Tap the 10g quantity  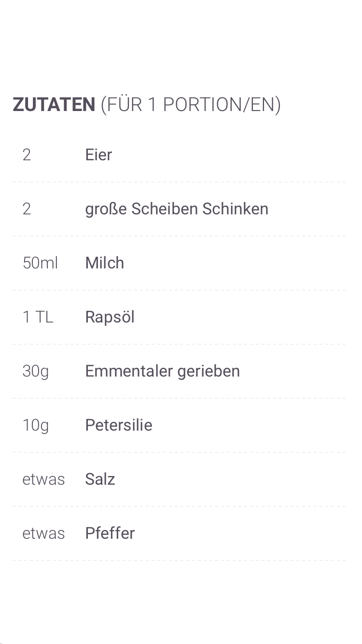36,425
